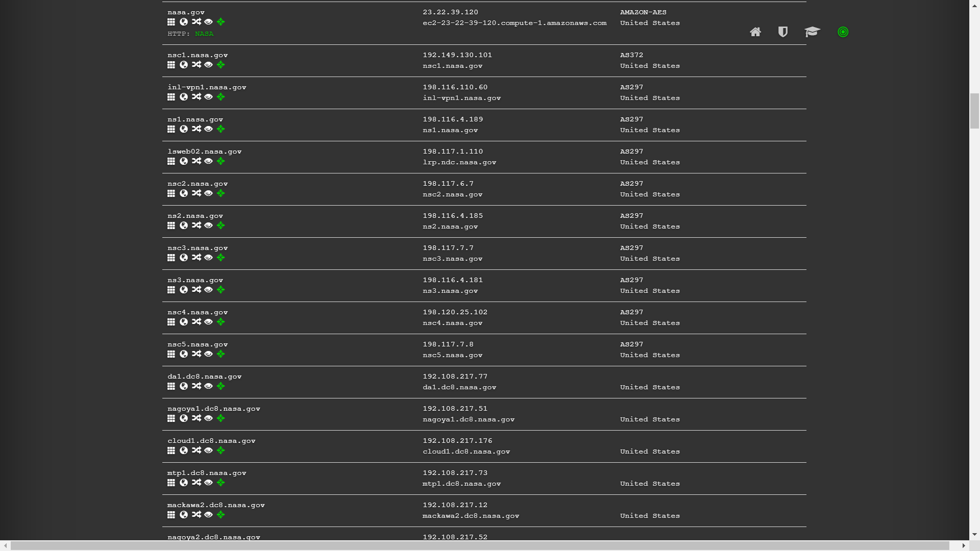Screen dimensions: 980x551
Task: Click the shuffle icon under da1.dc8.nasa.gov
Action: (x=197, y=386)
